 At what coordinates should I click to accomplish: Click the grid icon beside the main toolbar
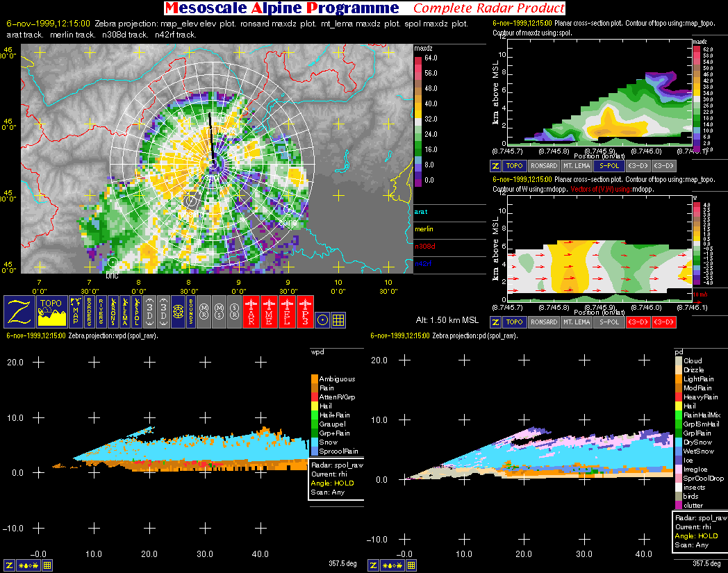coord(338,319)
